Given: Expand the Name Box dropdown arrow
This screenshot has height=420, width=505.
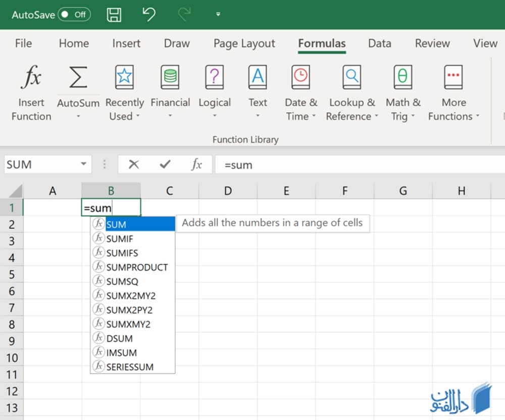Looking at the screenshot, I should pos(83,165).
